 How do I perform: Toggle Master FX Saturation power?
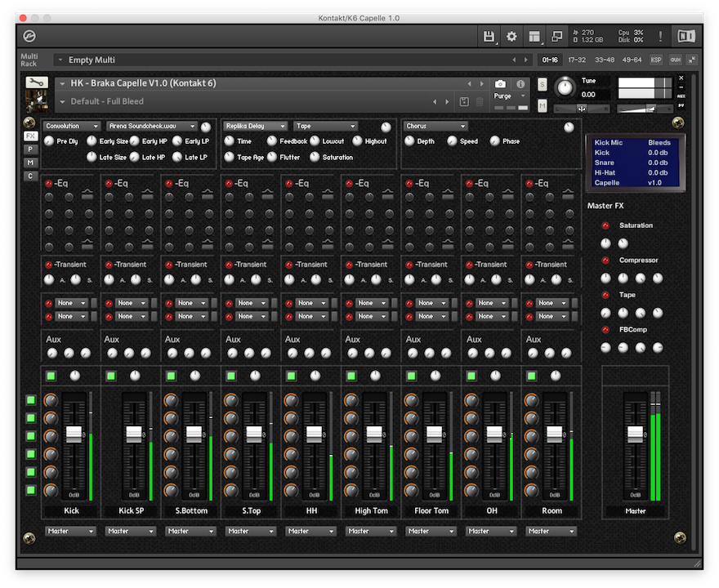605,225
